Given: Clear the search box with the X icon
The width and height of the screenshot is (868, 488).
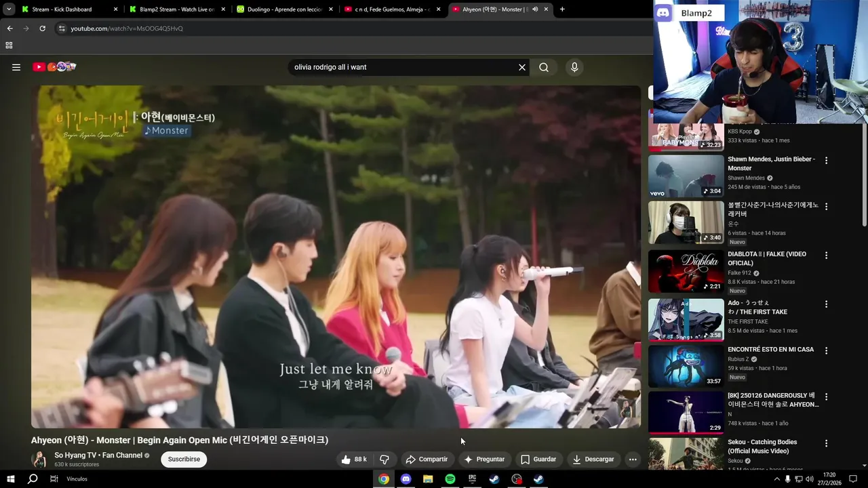Looking at the screenshot, I should click(x=522, y=67).
